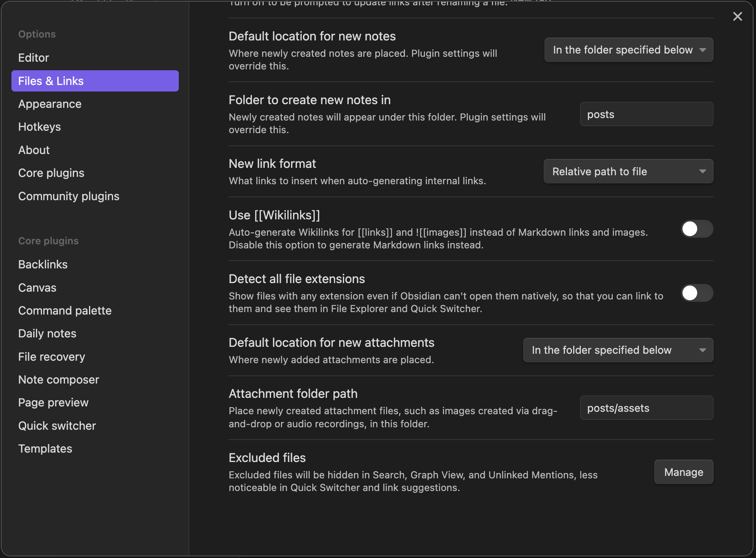
Task: Click the Folder to create new notes field
Action: point(646,114)
